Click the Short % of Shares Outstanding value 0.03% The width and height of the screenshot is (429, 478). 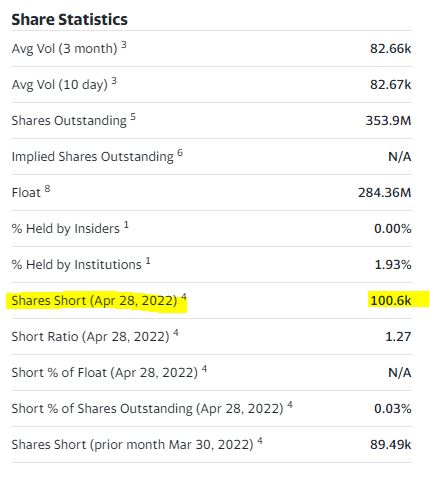click(x=393, y=408)
